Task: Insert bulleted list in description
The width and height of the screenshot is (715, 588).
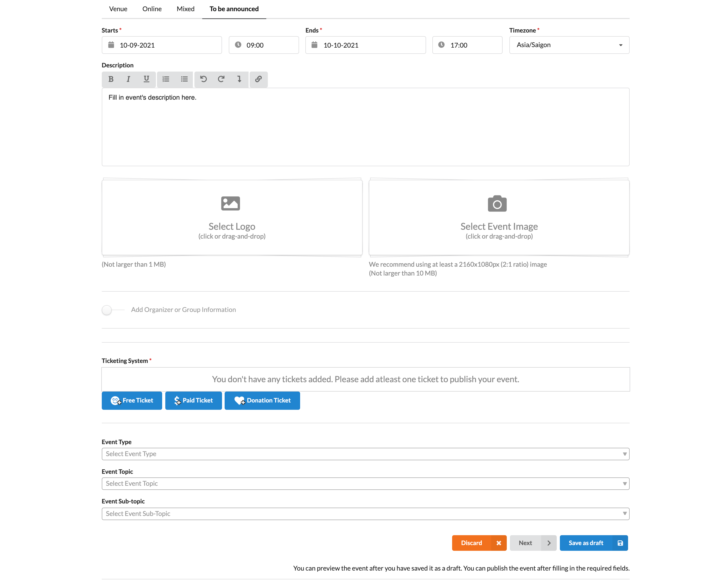Action: [184, 79]
